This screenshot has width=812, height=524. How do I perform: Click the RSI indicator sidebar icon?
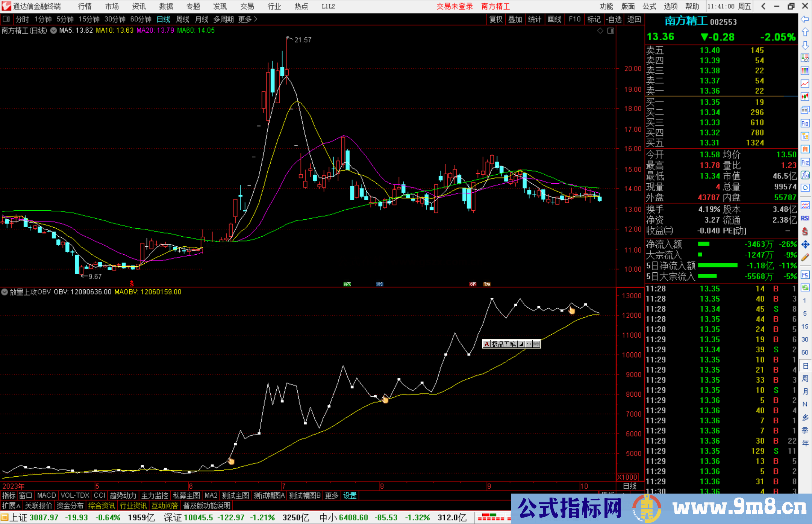(x=805, y=218)
